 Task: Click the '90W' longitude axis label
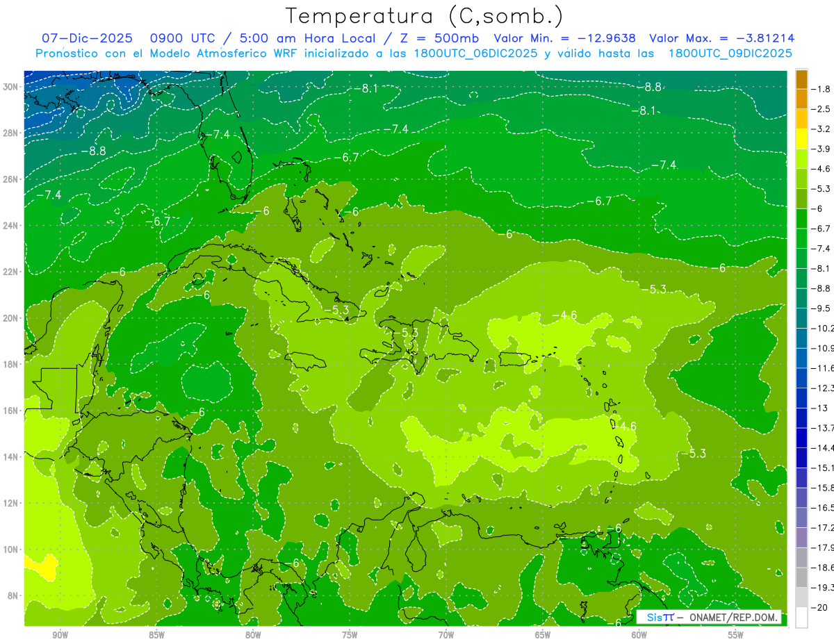click(60, 636)
